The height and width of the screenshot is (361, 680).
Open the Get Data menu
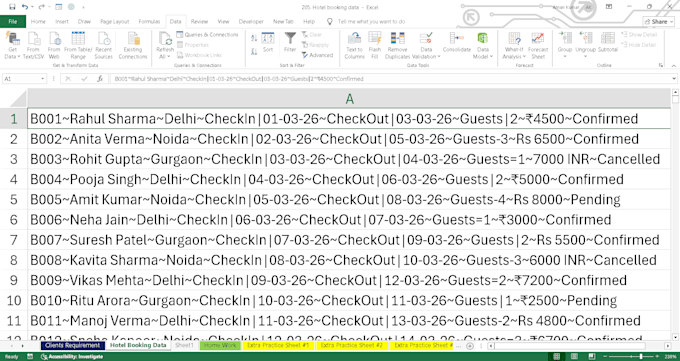click(x=12, y=46)
